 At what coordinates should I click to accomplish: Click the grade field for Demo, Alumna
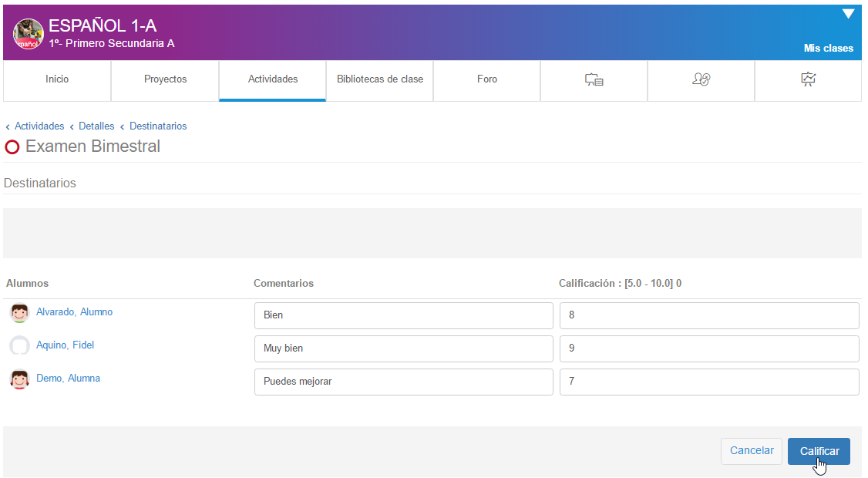click(708, 382)
